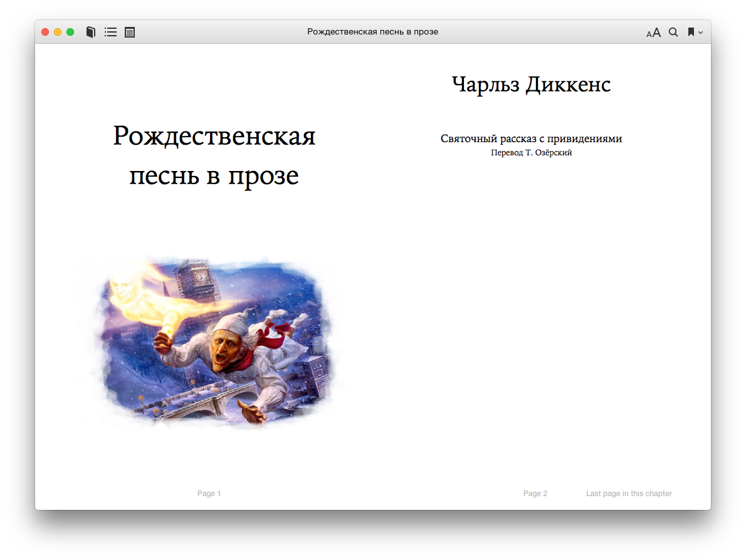This screenshot has height=560, width=746.
Task: Show the table of contents list
Action: tap(110, 32)
